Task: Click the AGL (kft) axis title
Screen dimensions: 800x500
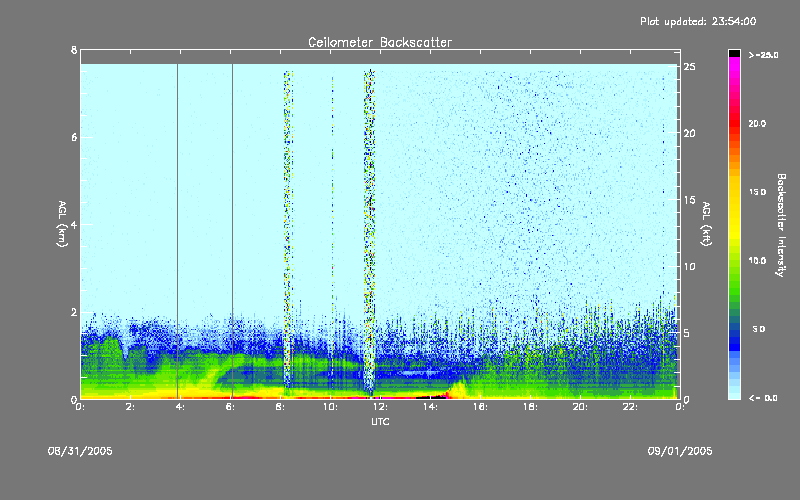Action: [706, 224]
